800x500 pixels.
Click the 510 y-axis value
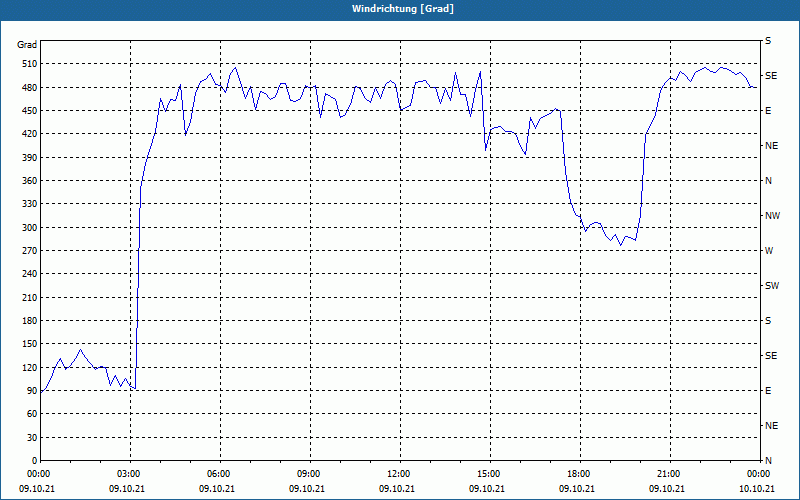point(30,64)
